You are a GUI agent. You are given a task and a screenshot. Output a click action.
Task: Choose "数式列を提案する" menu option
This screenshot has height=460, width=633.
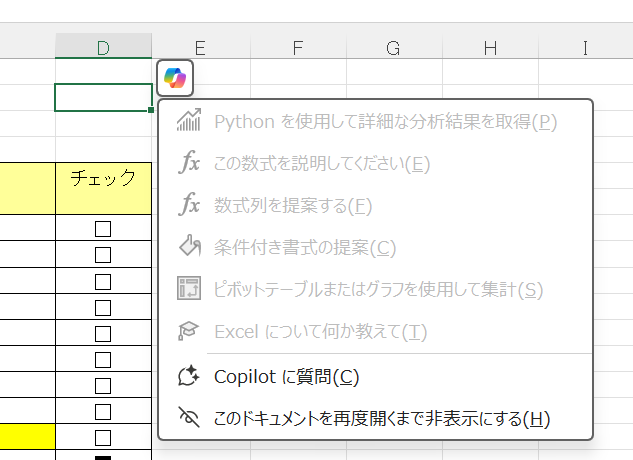click(375, 205)
